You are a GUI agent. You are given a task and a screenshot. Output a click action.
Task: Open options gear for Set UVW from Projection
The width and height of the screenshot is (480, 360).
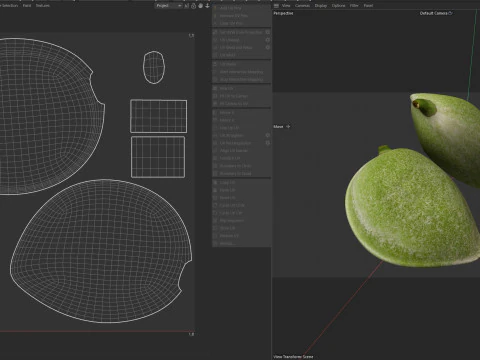pos(267,32)
